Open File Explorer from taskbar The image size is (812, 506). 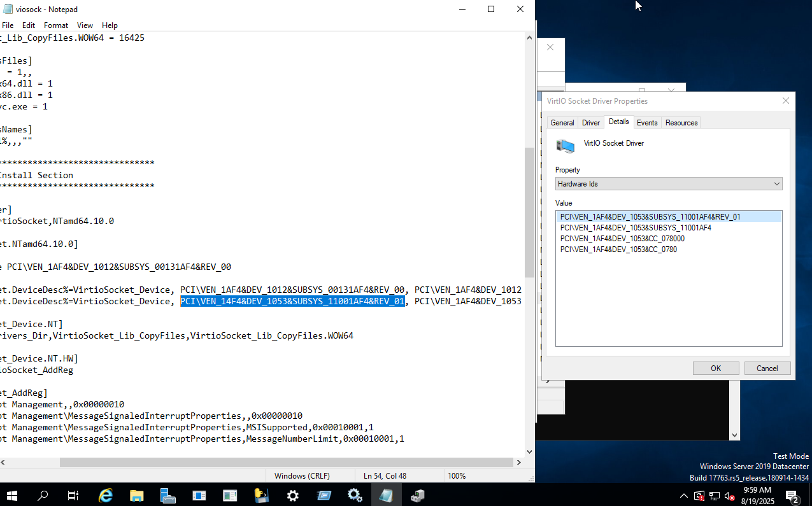click(137, 495)
